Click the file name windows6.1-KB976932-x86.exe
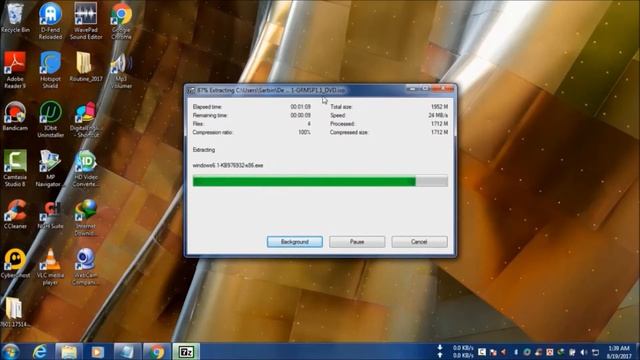Image resolution: width=640 pixels, height=360 pixels. click(x=228, y=165)
